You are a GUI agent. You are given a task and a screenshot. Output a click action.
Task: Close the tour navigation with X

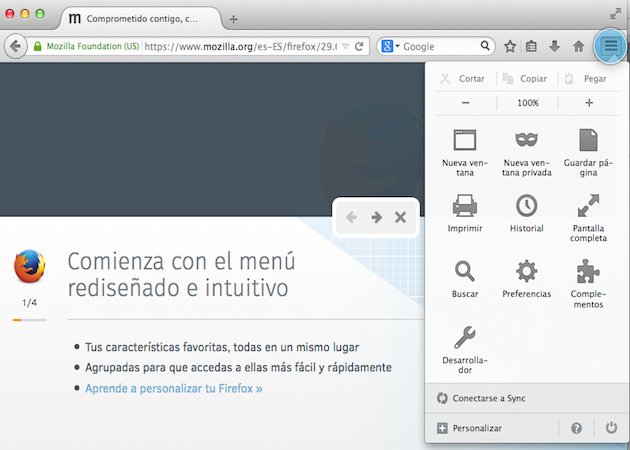click(x=400, y=217)
